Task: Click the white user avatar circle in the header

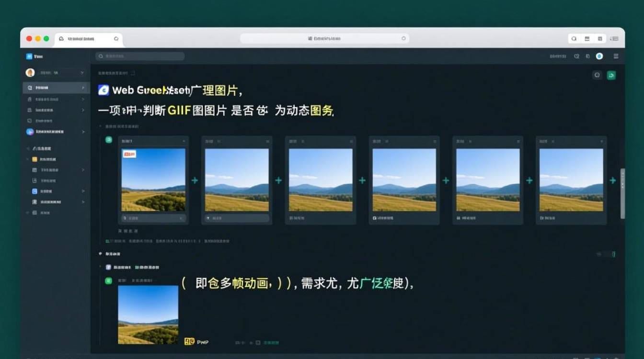Action: [598, 56]
